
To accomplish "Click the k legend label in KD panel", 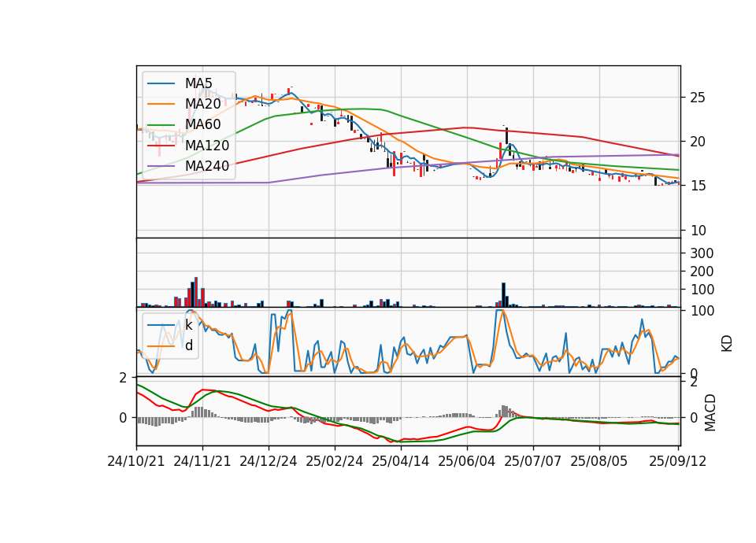I will coord(188,325).
